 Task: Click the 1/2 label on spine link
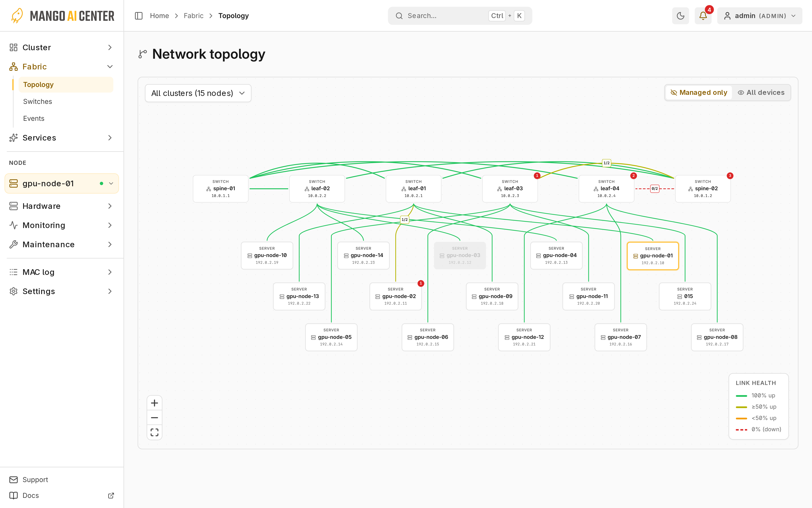pyautogui.click(x=606, y=163)
